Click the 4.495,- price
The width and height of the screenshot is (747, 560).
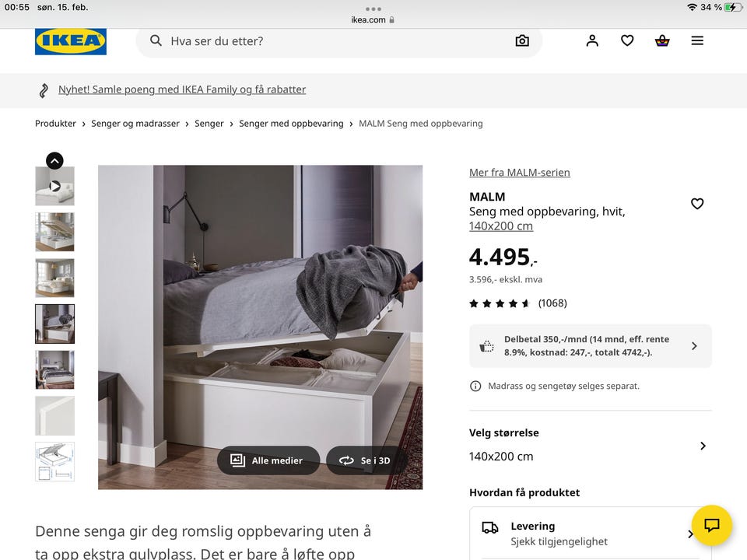503,257
